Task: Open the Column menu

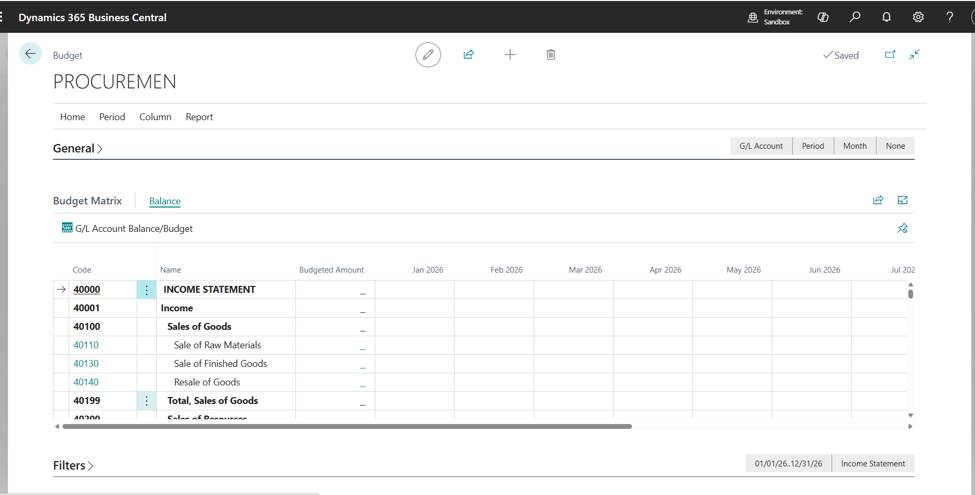Action: (x=155, y=117)
